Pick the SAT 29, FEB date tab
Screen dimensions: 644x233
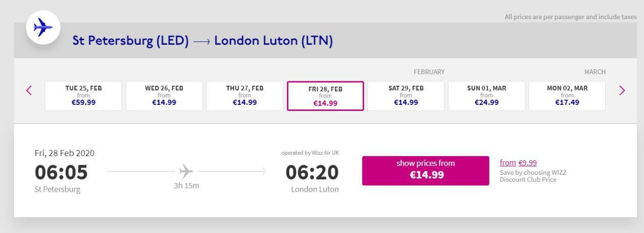tap(406, 95)
